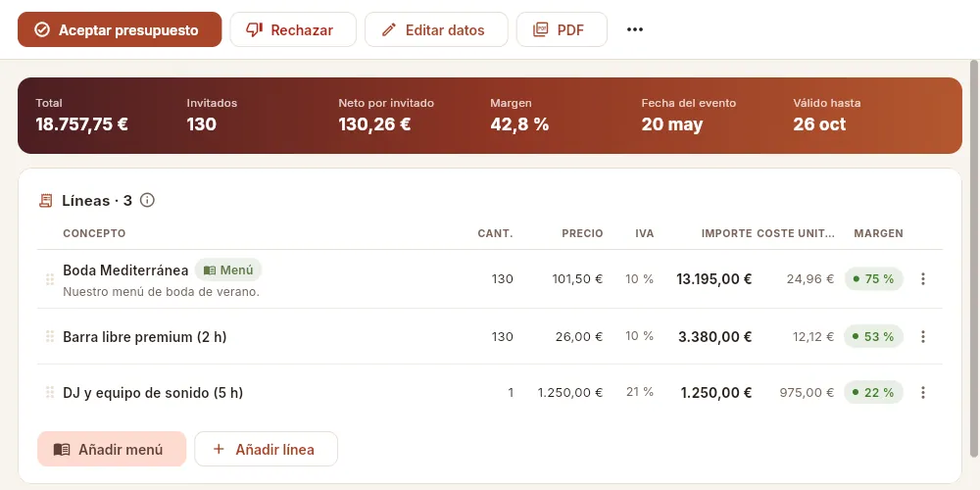Open row options menu for Boda Mediterránea
980x490 pixels.
[923, 278]
